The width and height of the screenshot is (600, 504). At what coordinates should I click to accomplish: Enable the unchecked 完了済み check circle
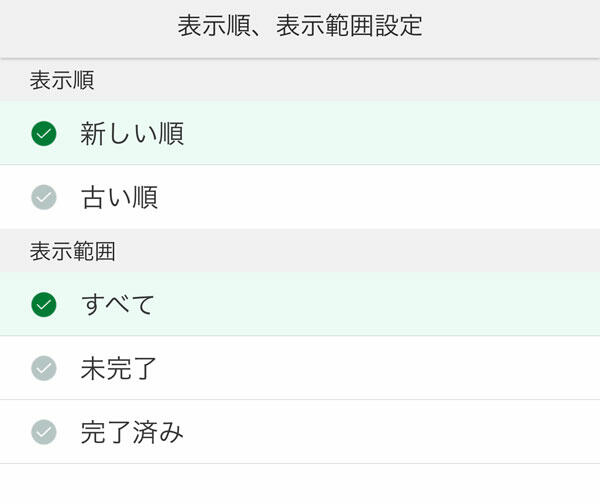(43, 432)
